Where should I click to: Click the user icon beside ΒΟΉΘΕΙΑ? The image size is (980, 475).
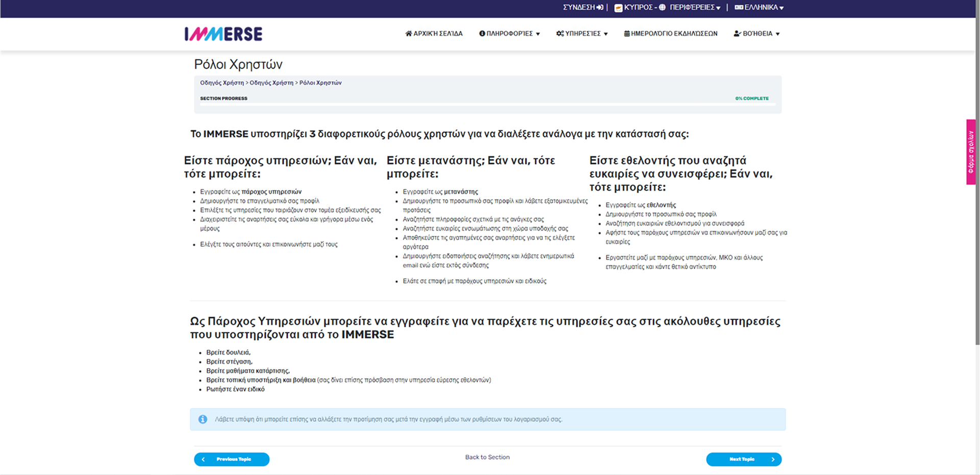tap(737, 34)
